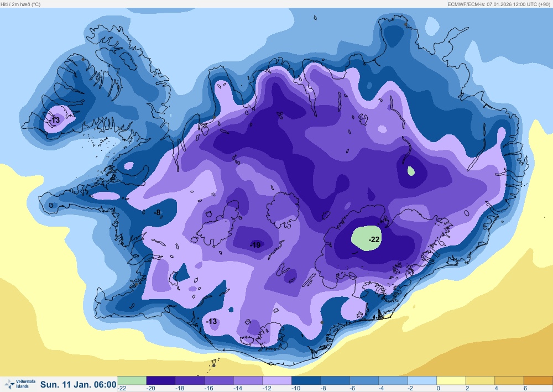Click the '-20' value on the legend scale
This screenshot has width=553, height=392.
click(150, 388)
